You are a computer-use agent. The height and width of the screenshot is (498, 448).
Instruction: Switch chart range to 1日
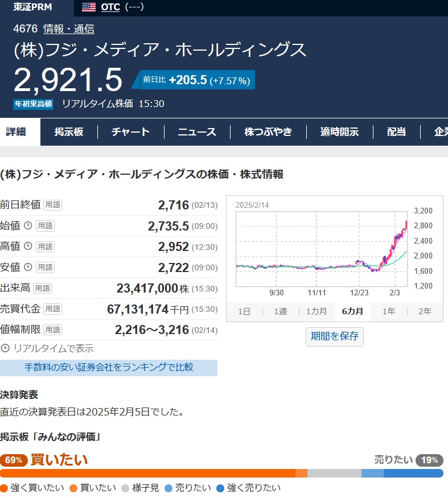[x=244, y=311]
